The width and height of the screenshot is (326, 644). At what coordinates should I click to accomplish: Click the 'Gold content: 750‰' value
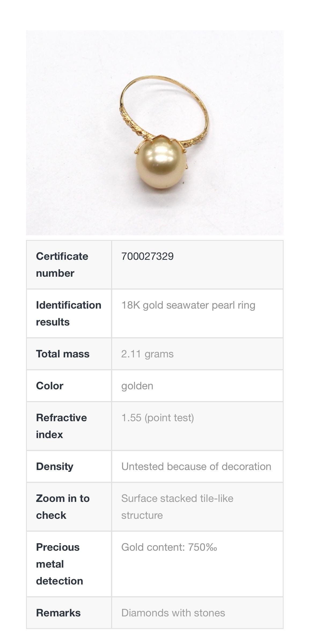point(169,547)
